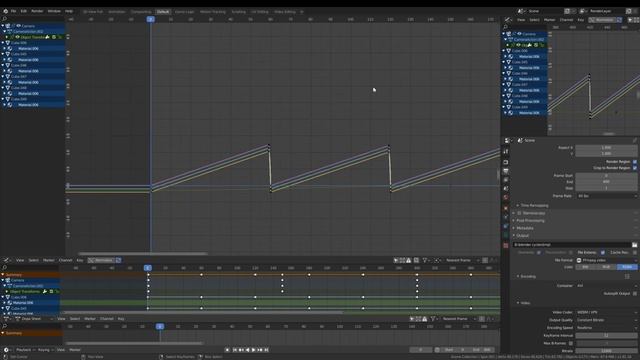Expand Post Processing panel
This screenshot has height=360, width=640.
tap(529, 220)
